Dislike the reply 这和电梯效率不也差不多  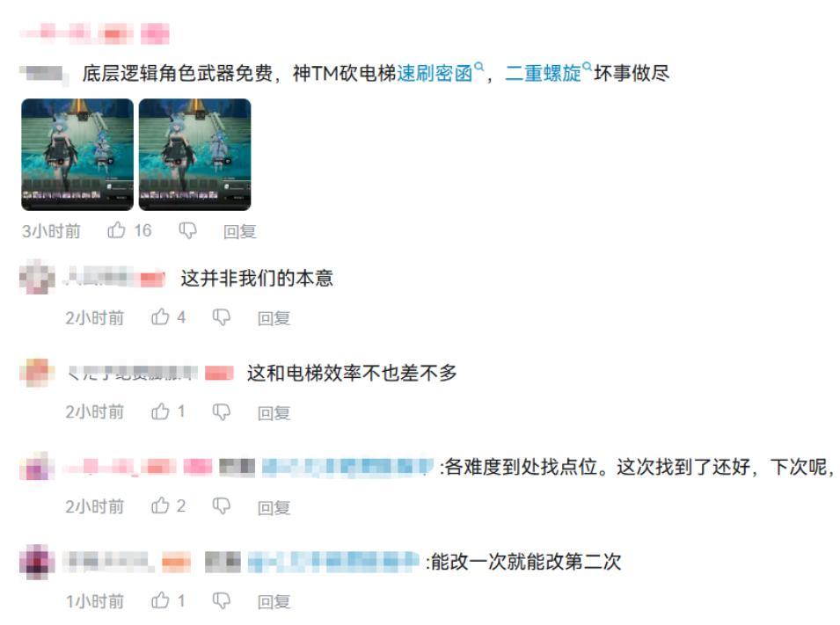(222, 412)
